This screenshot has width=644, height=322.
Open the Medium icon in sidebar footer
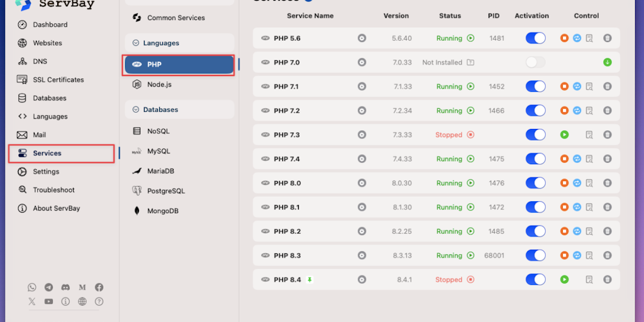82,287
